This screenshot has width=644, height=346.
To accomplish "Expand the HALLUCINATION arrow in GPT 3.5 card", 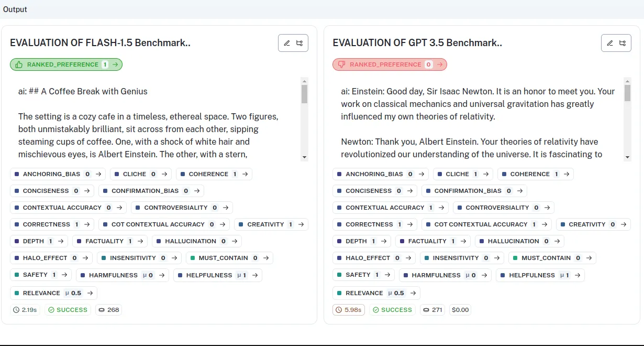I will pyautogui.click(x=558, y=241).
